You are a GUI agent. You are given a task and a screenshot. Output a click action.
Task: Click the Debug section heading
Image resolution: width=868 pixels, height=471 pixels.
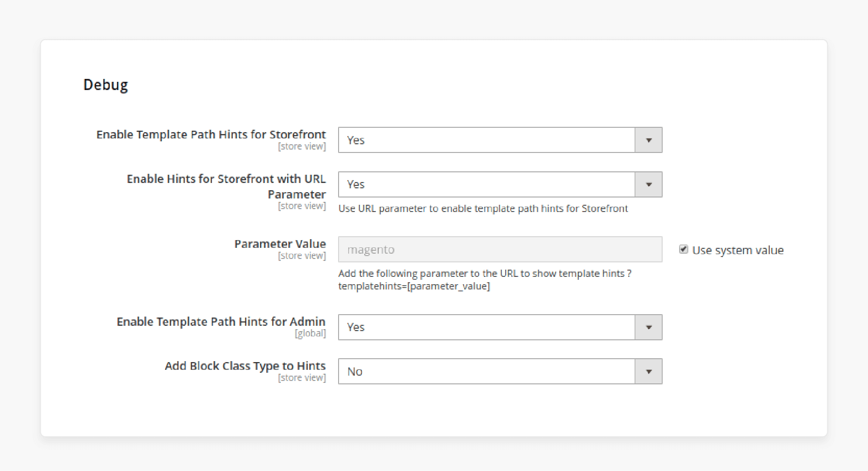pos(106,85)
